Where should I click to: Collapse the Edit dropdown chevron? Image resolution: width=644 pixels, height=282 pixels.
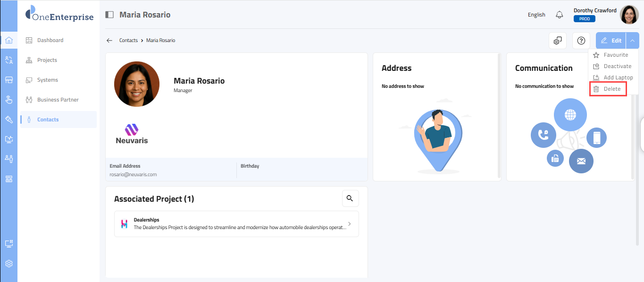(x=632, y=41)
